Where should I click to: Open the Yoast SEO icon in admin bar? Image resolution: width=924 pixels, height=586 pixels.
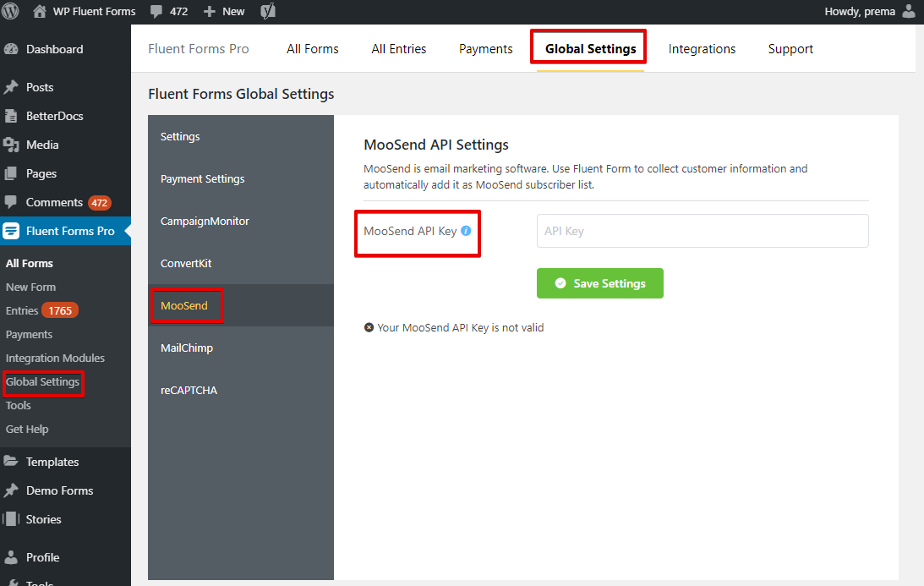tap(268, 11)
